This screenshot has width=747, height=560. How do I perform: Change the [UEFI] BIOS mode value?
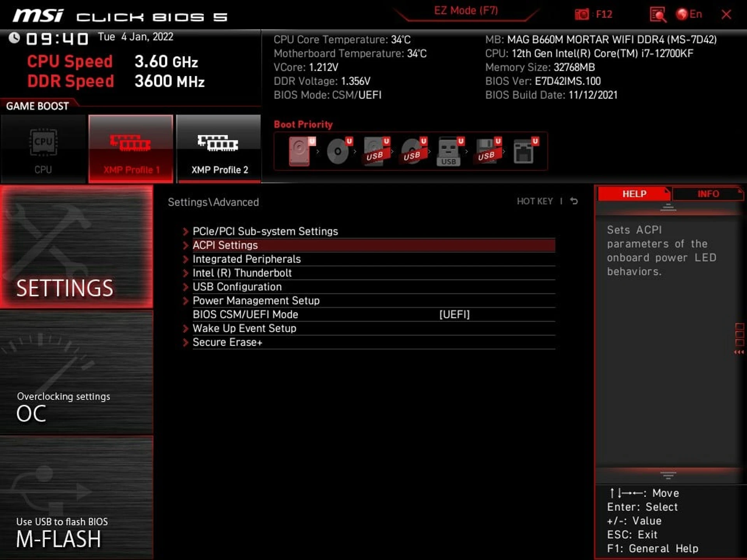(x=454, y=315)
